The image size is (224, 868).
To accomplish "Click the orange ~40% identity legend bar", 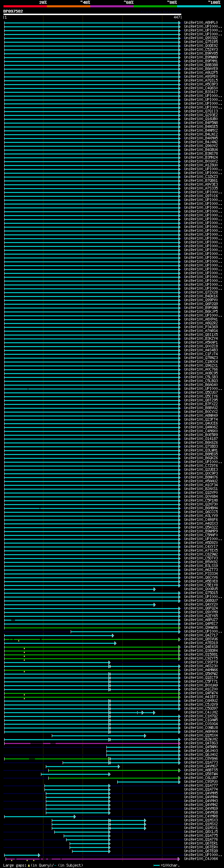I will 69,6.
